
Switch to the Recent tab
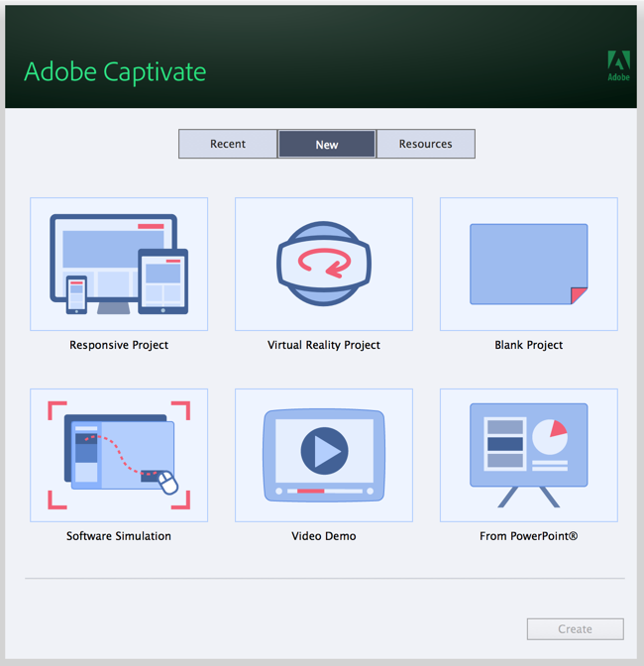tap(228, 144)
